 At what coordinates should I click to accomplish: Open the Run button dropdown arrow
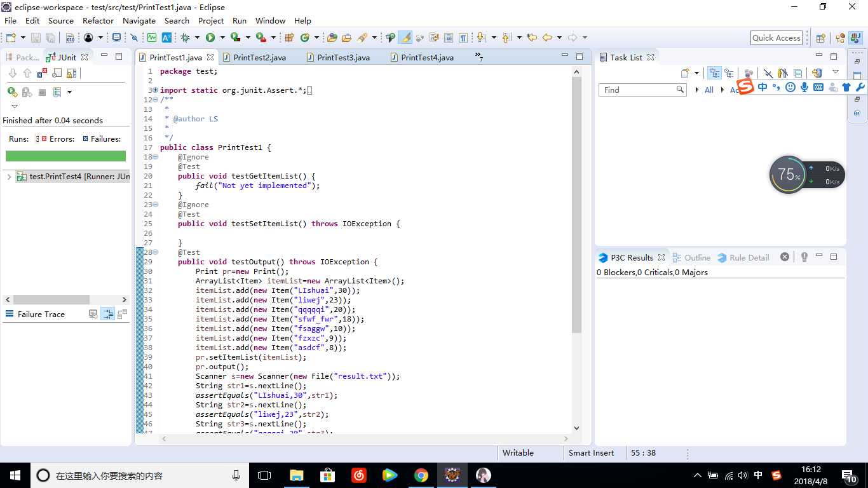click(221, 37)
